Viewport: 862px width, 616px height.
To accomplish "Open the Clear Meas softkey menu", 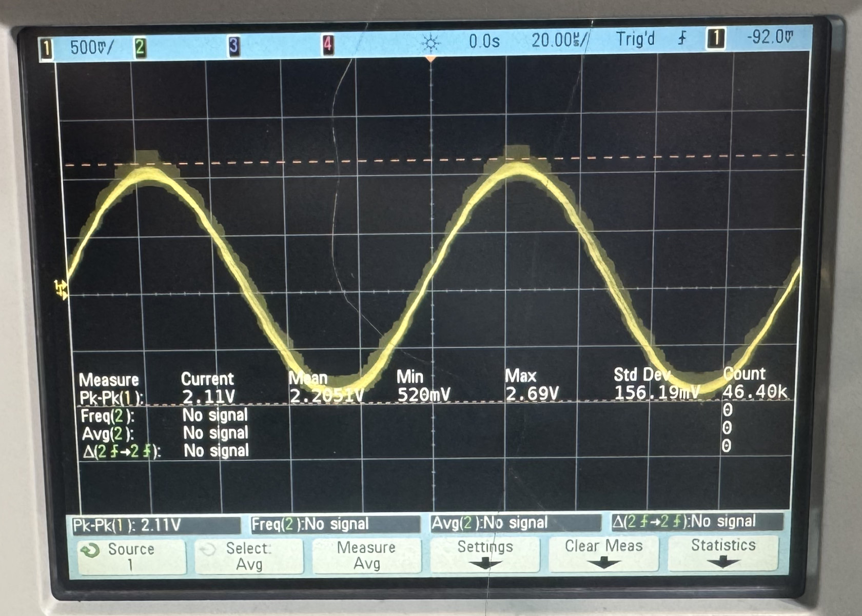I will [x=603, y=553].
